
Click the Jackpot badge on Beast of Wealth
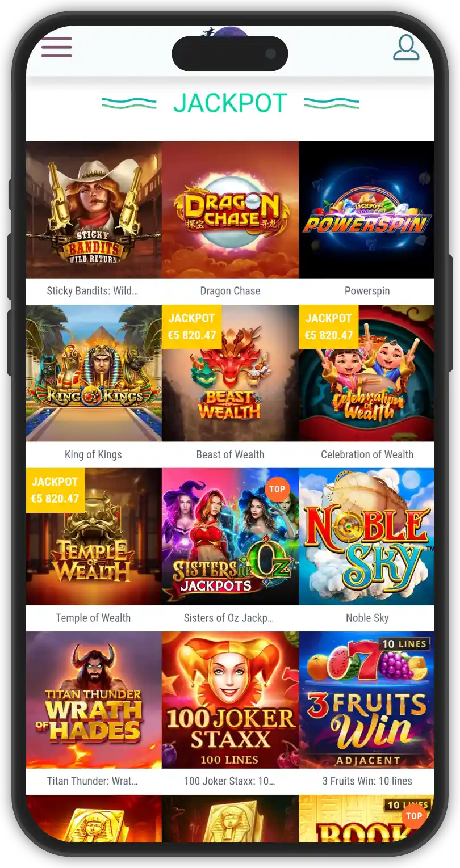click(192, 327)
